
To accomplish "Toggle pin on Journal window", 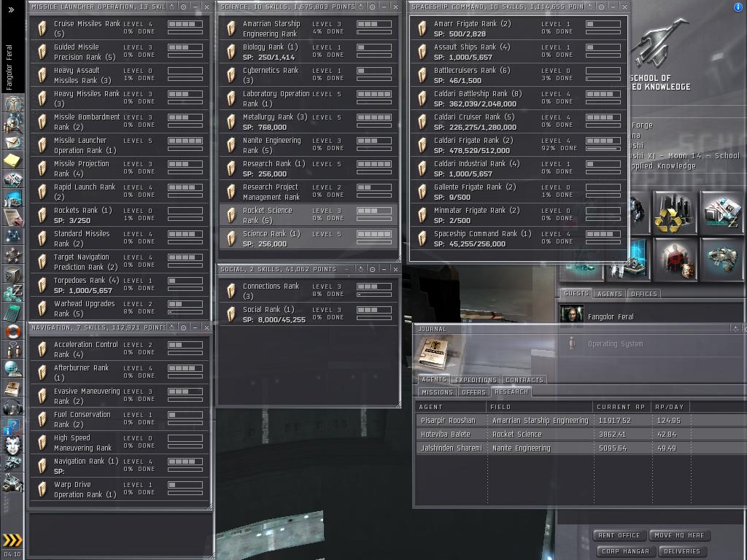I will (x=735, y=329).
